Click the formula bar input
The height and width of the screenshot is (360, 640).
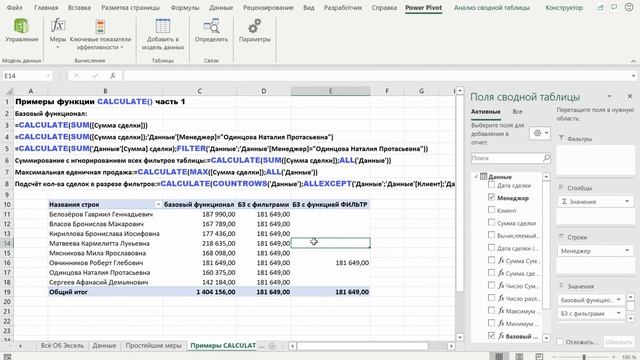click(x=376, y=76)
